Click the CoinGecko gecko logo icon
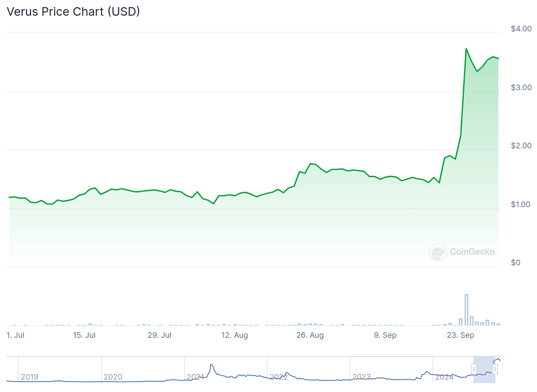The height and width of the screenshot is (392, 537). pos(438,252)
